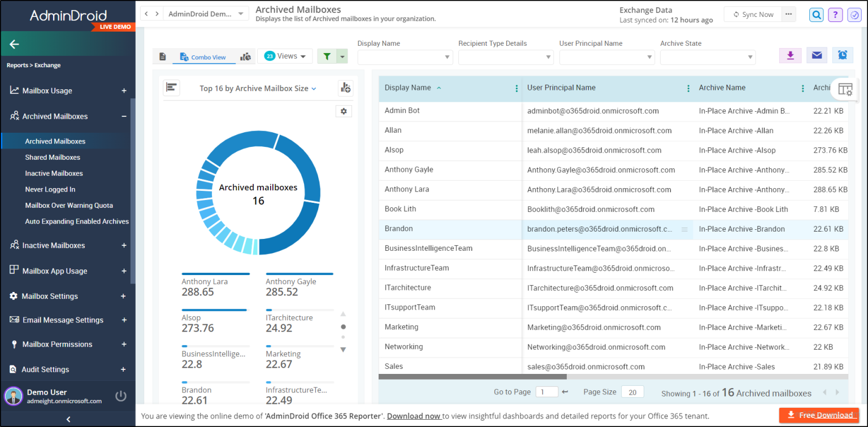Click the power logout icon

120,396
